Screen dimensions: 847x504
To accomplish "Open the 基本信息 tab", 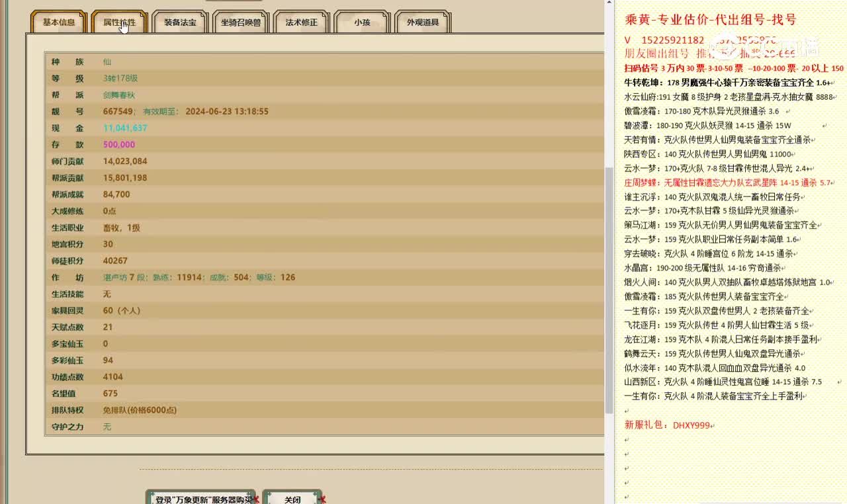I will click(x=59, y=22).
